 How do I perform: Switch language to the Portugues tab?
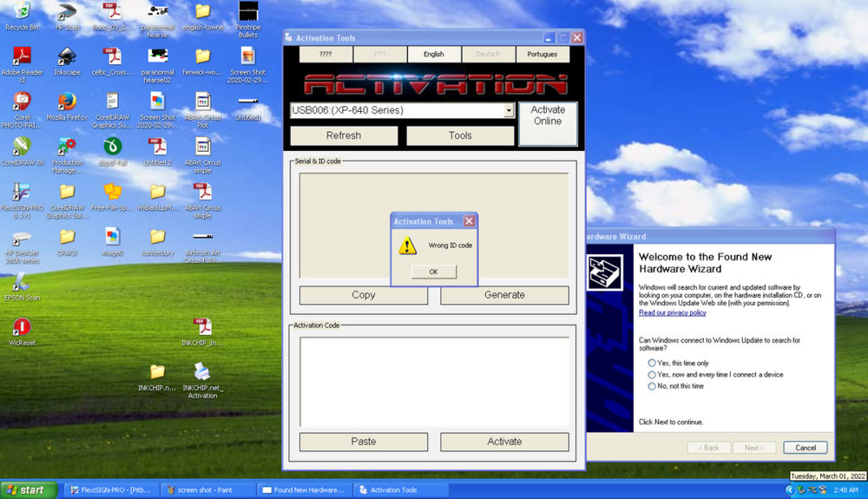tap(542, 54)
